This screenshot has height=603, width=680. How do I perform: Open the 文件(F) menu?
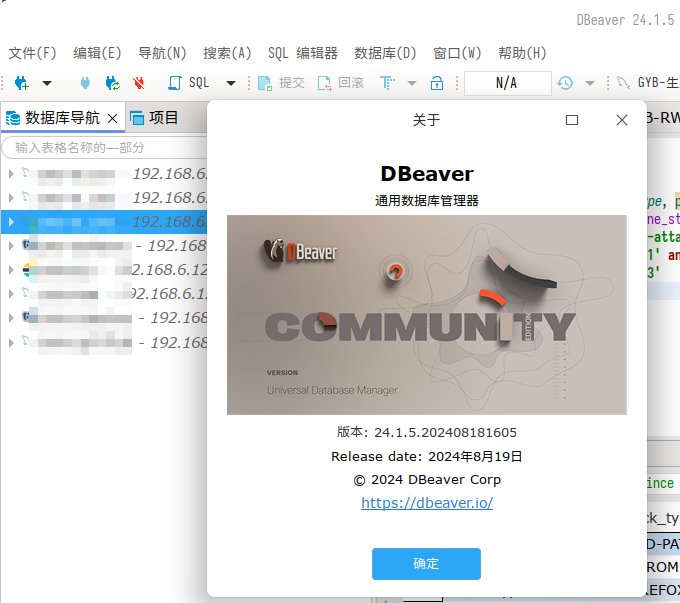(33, 53)
